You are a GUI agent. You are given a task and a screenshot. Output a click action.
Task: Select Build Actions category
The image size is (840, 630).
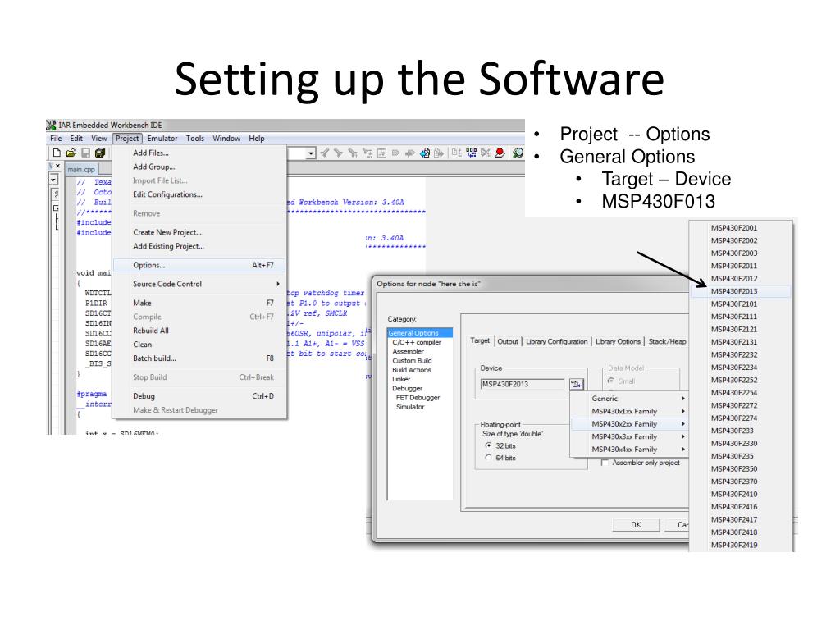click(x=412, y=370)
